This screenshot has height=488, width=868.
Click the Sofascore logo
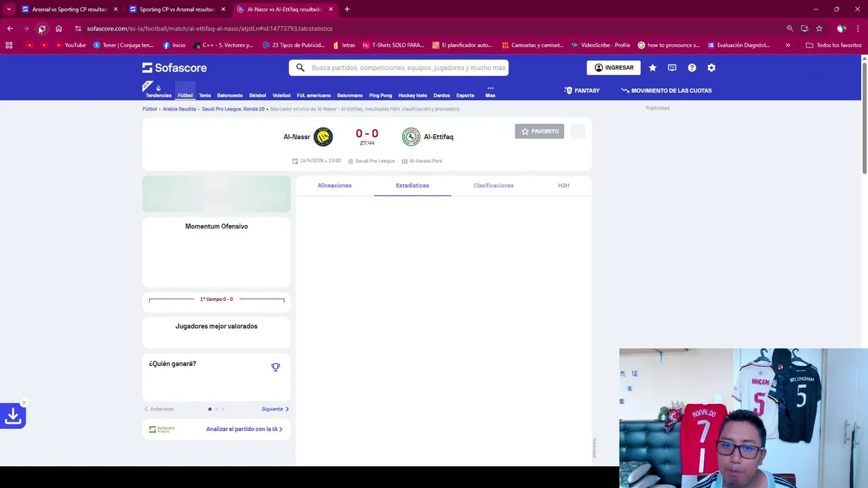174,68
